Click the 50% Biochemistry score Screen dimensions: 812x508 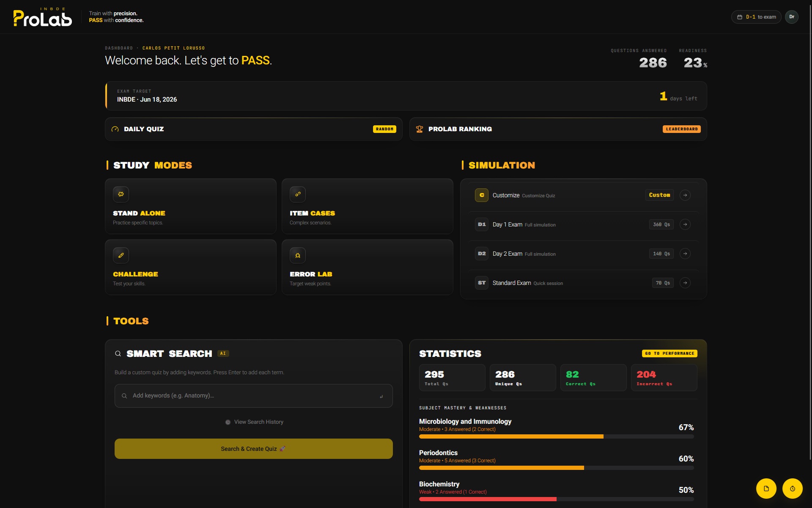(x=686, y=490)
